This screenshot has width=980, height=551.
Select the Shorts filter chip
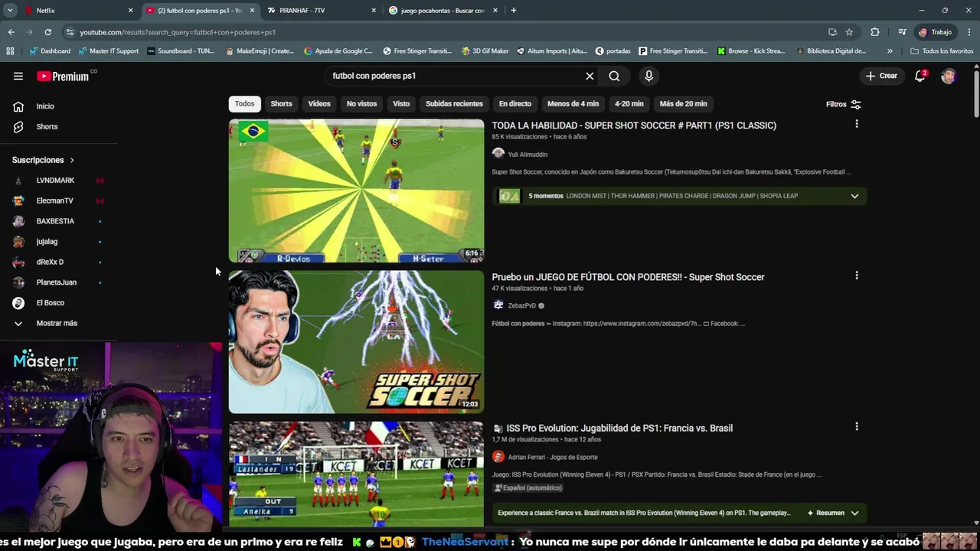(x=281, y=103)
